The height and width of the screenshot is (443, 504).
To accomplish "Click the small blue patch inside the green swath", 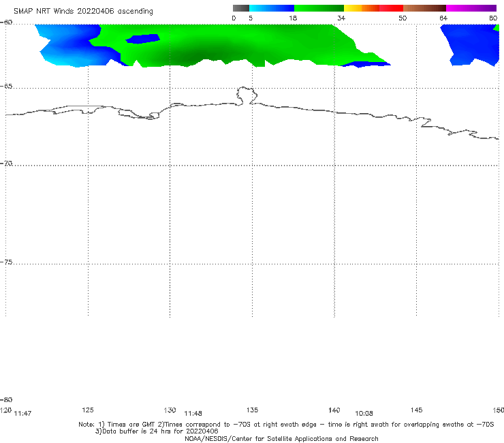I will coord(143,39).
